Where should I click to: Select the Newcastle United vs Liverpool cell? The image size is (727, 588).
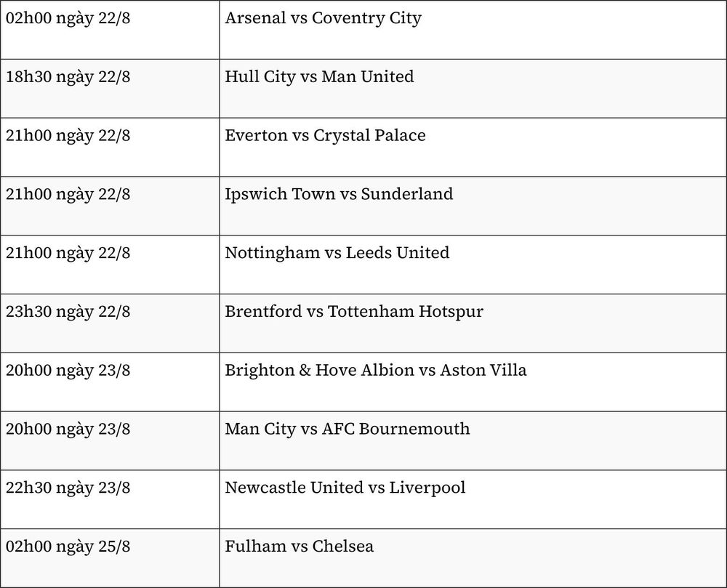coord(473,499)
